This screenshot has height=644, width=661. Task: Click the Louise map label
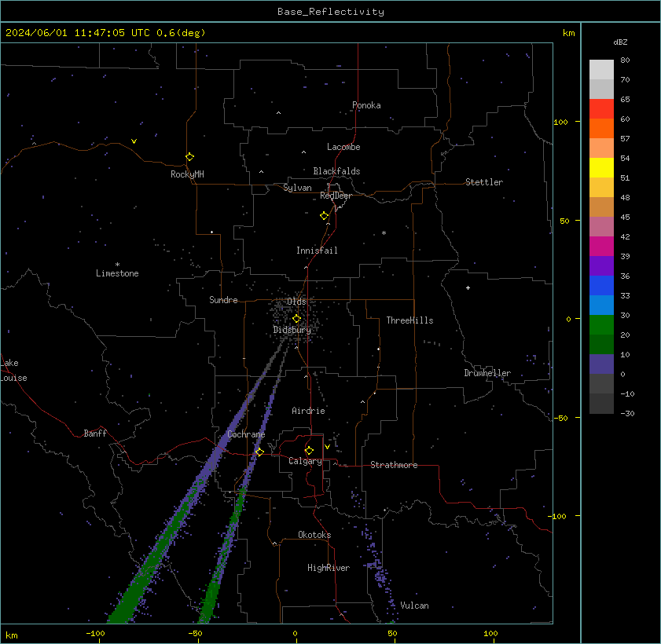pyautogui.click(x=13, y=378)
